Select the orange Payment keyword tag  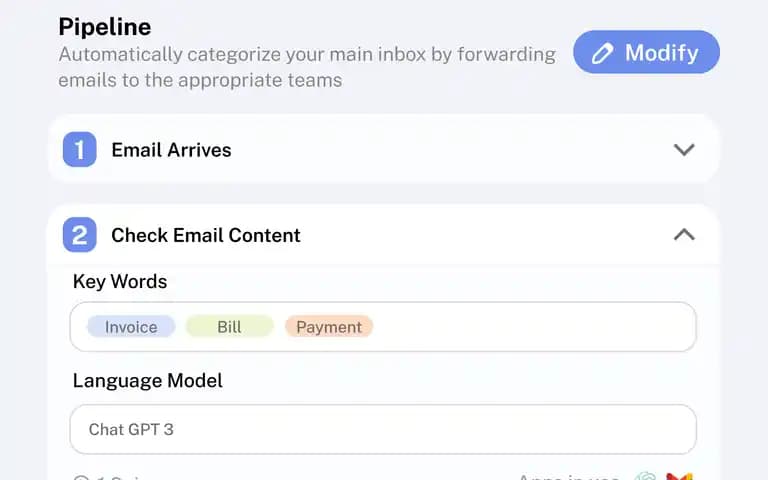coord(329,327)
